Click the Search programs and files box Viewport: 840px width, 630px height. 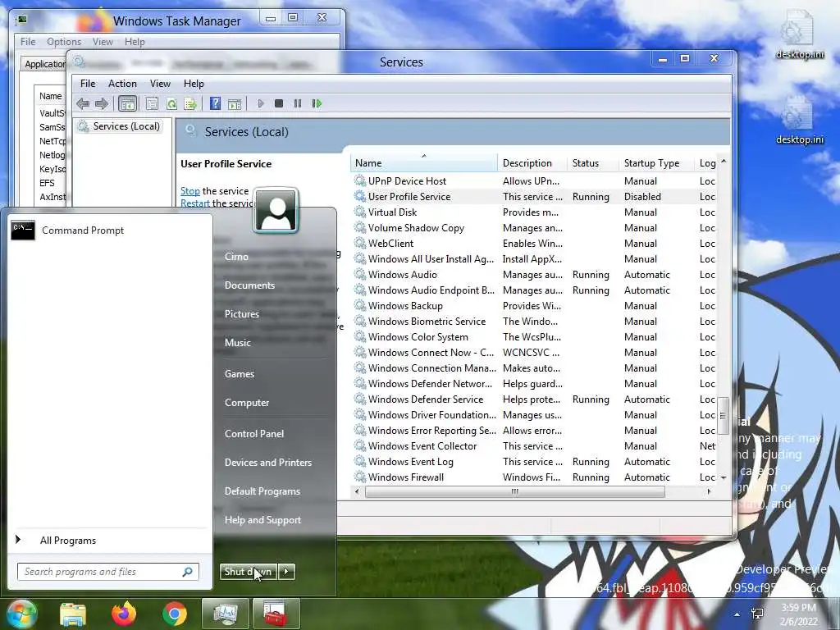click(x=107, y=572)
